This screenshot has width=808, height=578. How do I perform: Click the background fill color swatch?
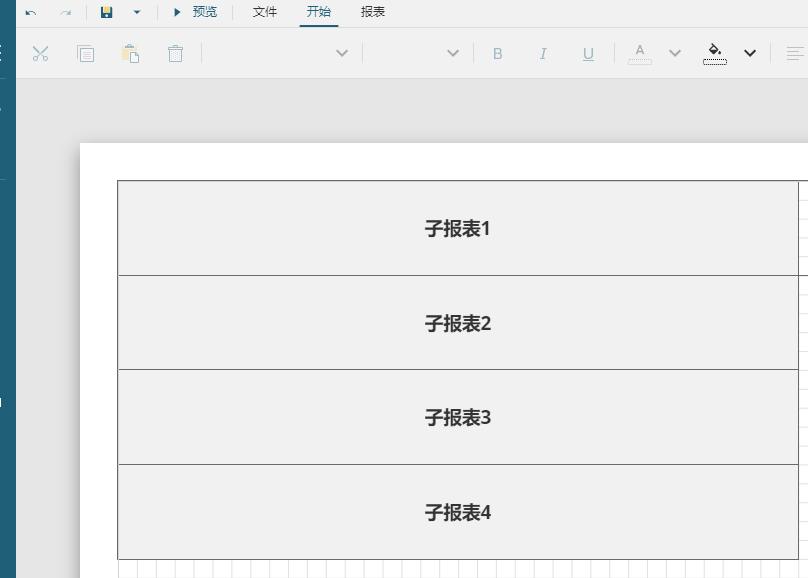click(714, 54)
